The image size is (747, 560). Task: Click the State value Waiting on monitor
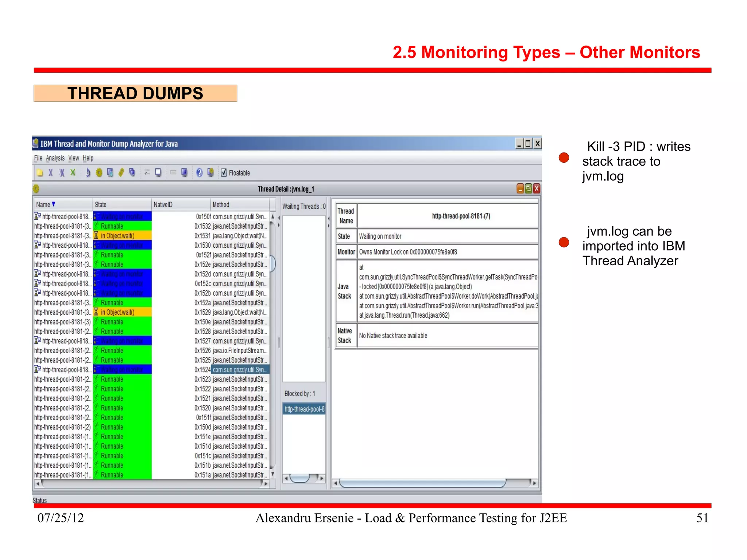(x=380, y=236)
